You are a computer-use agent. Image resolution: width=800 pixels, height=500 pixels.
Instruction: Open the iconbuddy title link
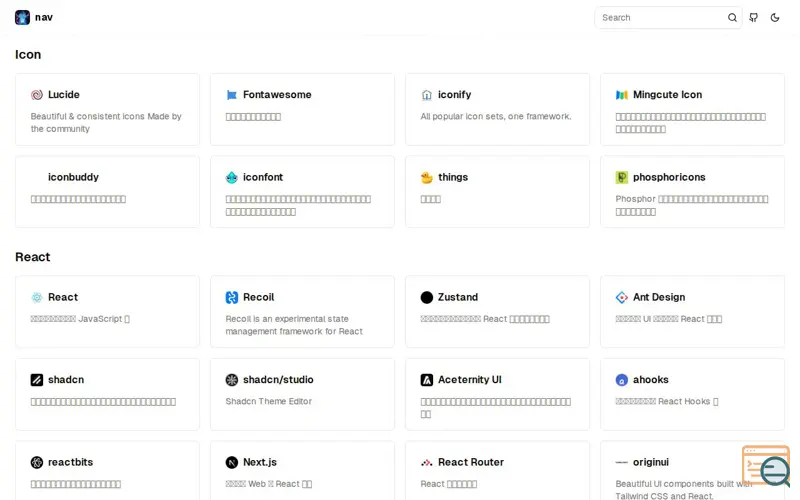point(73,178)
